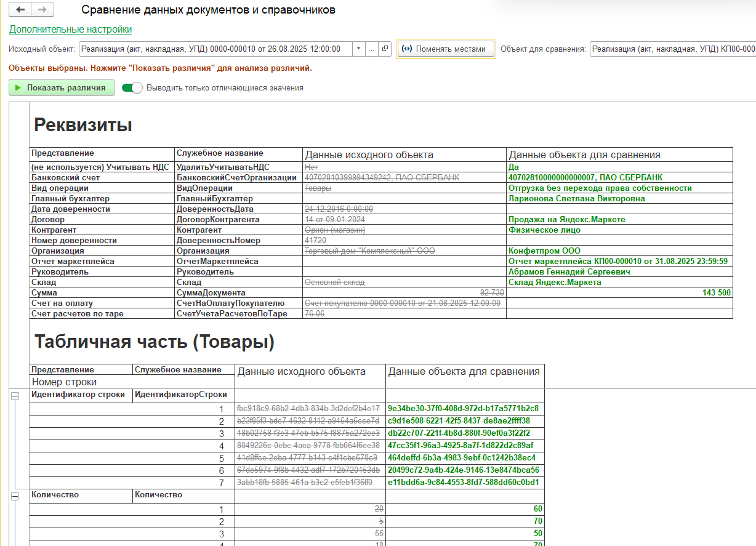Click the Объект для сравнения input field
Screen dimensions: 756x546
click(x=673, y=49)
